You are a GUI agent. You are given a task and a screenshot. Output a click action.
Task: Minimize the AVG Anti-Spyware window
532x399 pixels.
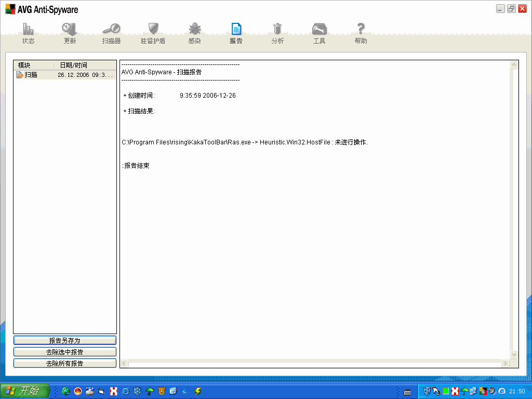pyautogui.click(x=500, y=9)
